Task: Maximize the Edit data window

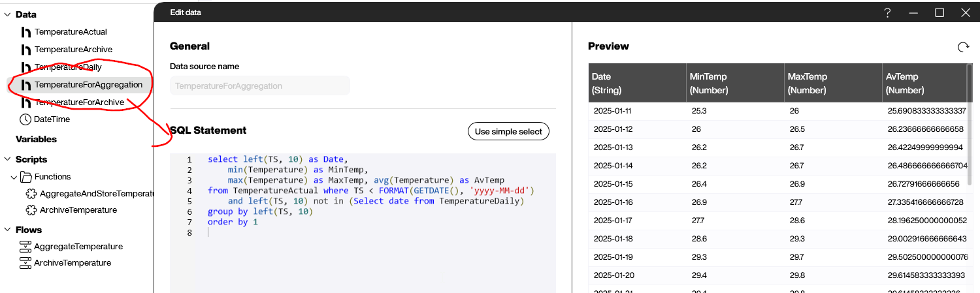Action: click(939, 12)
